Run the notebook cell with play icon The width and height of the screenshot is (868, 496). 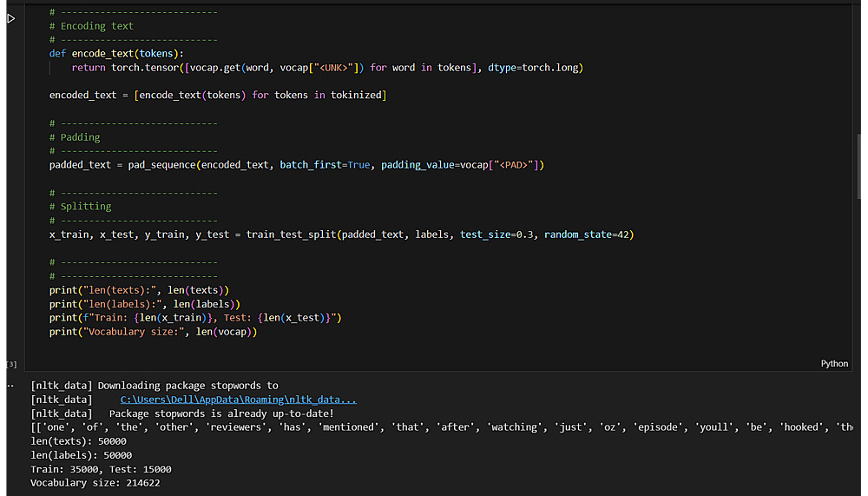tap(11, 19)
